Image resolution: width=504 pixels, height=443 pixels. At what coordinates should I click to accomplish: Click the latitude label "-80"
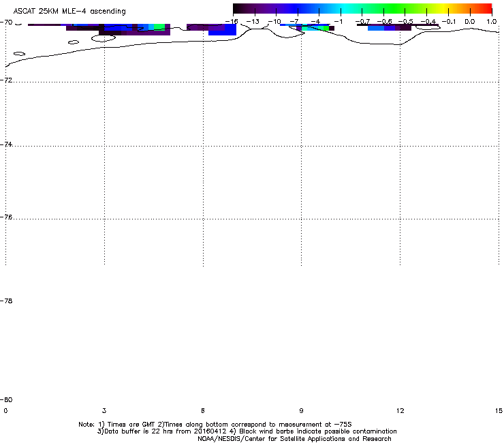(x=6, y=399)
